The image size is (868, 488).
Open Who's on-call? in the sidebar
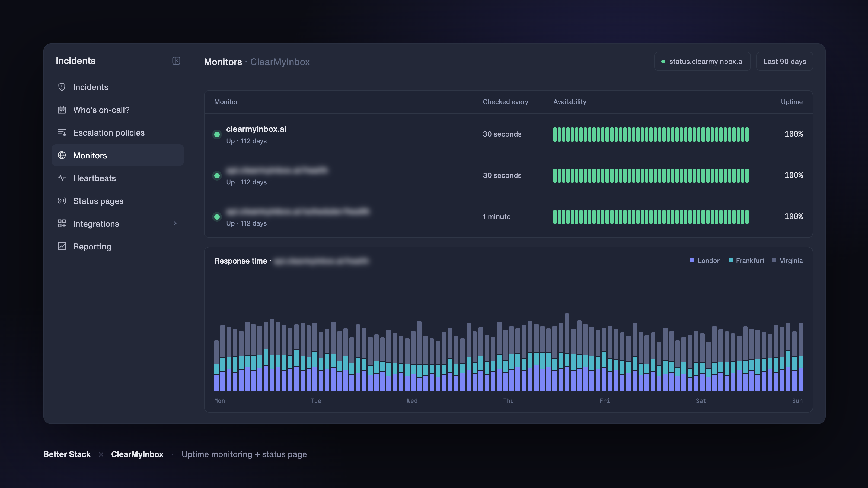[118, 110]
